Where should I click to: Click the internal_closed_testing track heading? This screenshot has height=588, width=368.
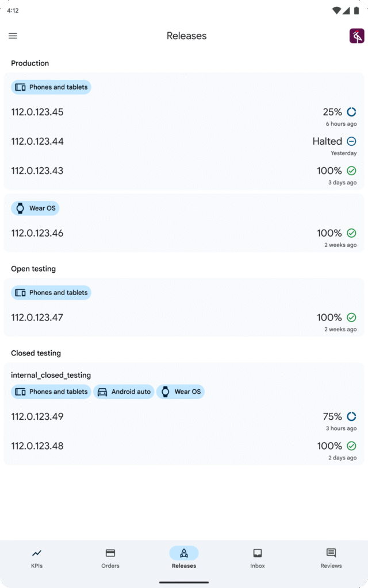pyautogui.click(x=51, y=375)
